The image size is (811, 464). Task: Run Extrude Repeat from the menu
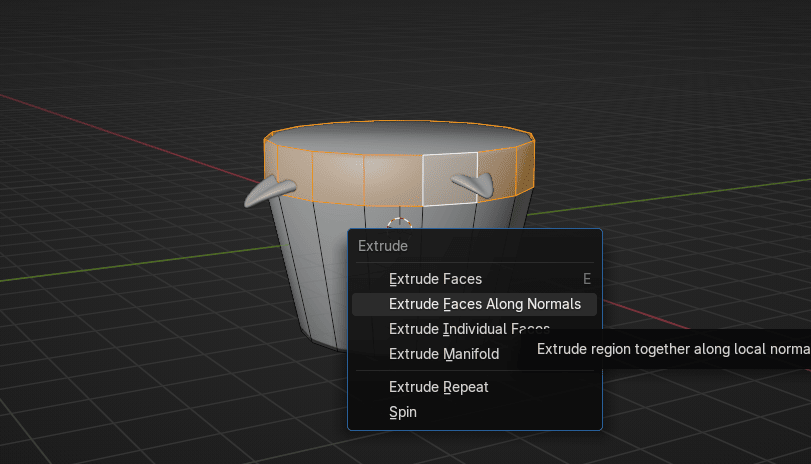[438, 387]
